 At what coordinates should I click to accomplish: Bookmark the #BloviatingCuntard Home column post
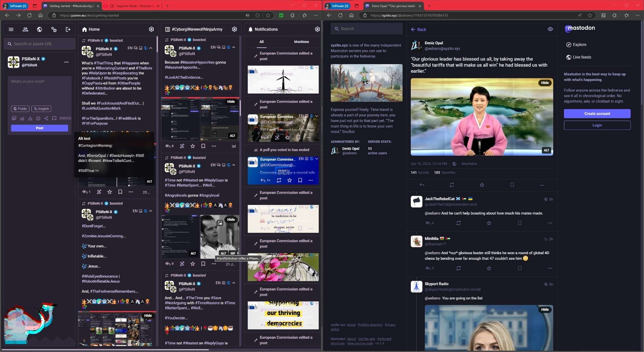(120, 192)
